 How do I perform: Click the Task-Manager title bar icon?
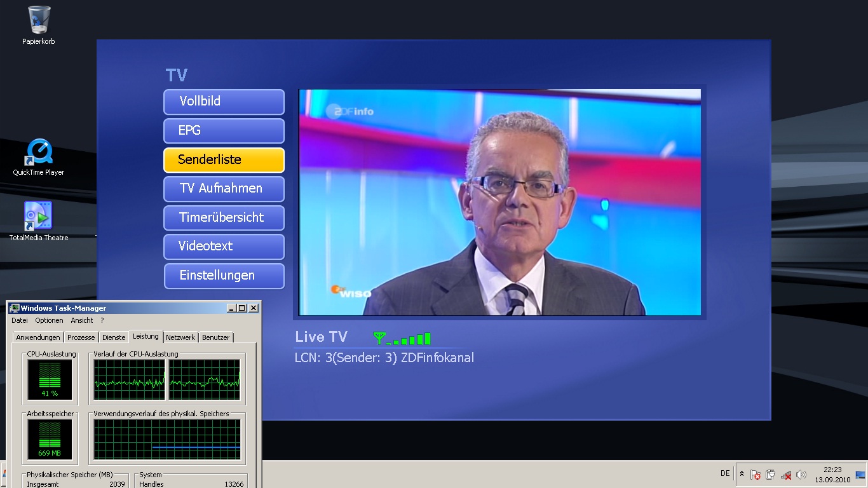(15, 308)
